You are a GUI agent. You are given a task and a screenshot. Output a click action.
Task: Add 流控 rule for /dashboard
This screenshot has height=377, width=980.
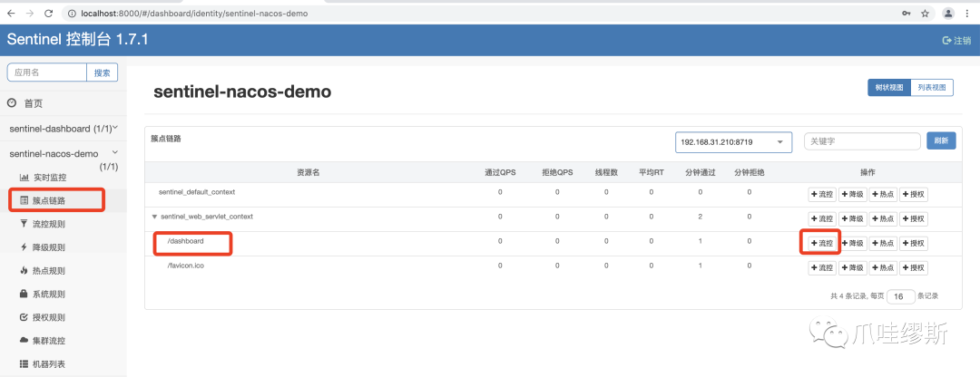(822, 244)
